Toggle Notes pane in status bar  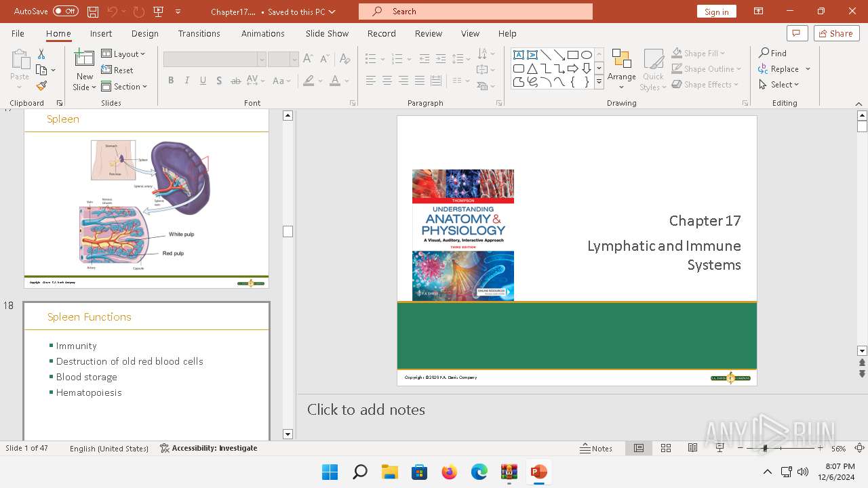[597, 448]
